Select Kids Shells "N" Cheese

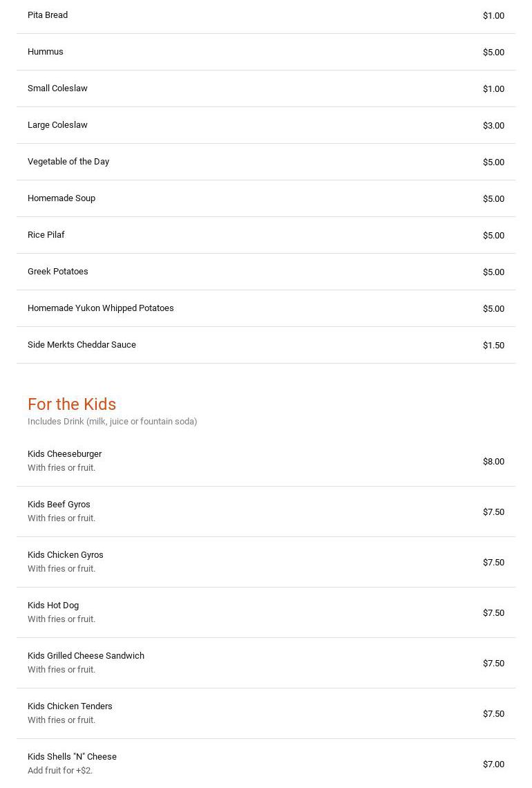[72, 757]
